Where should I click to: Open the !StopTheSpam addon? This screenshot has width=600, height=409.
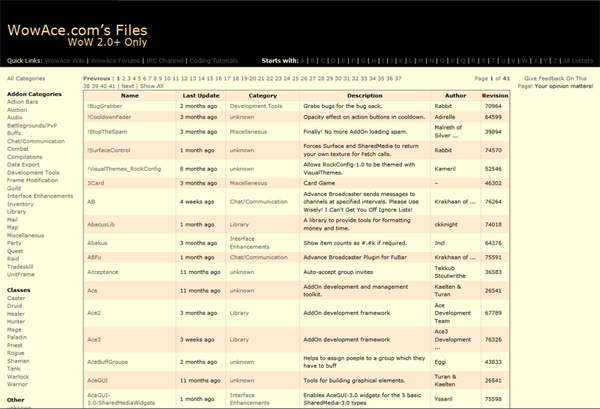tap(107, 132)
